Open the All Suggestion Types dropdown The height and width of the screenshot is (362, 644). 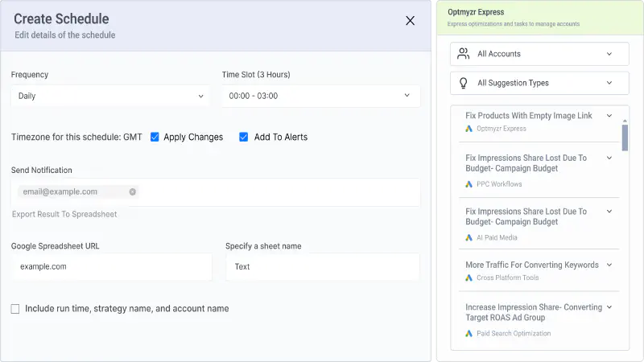(539, 83)
